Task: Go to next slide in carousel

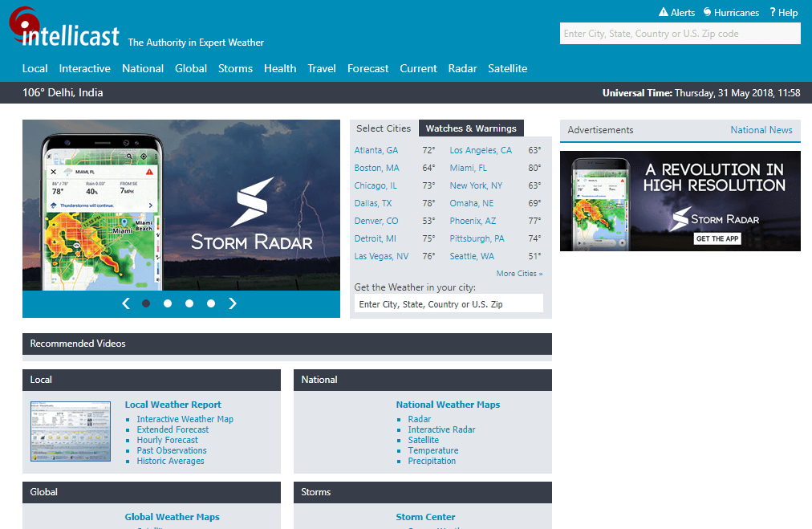Action: pos(233,303)
